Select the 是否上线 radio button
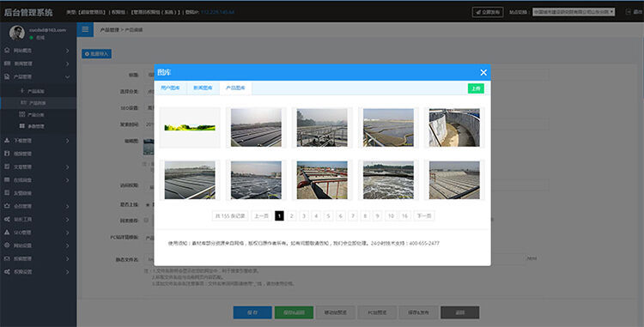Image resolution: width=644 pixels, height=327 pixels. click(x=148, y=205)
